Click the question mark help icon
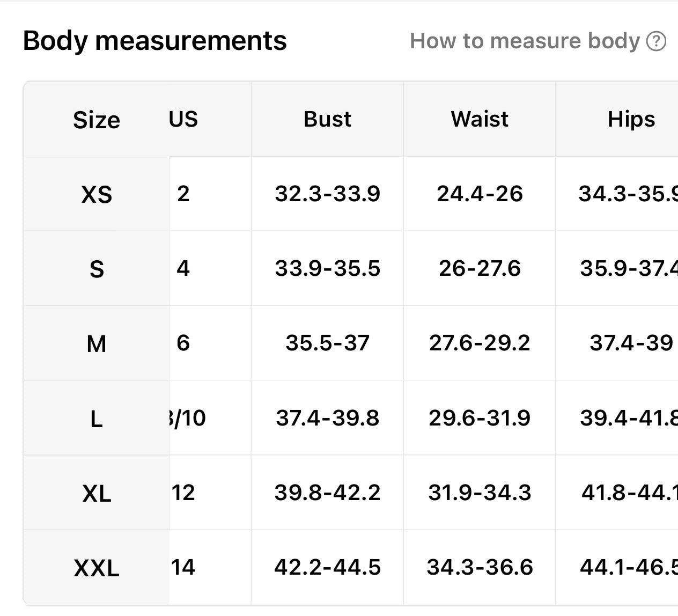This screenshot has width=678, height=616. tap(656, 41)
